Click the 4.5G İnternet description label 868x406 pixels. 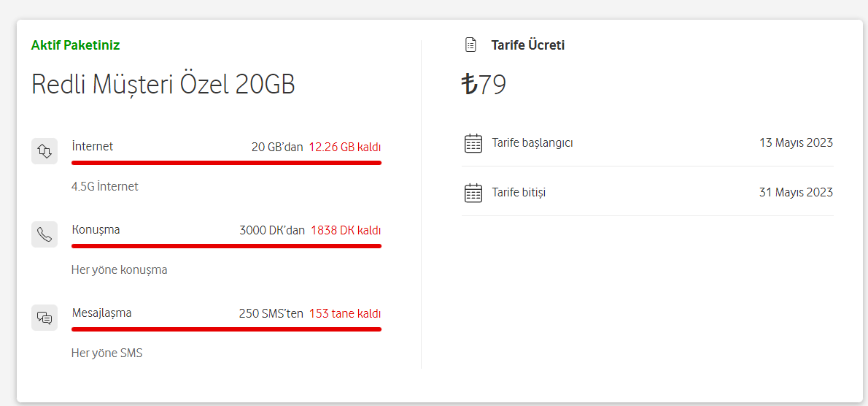pos(104,187)
